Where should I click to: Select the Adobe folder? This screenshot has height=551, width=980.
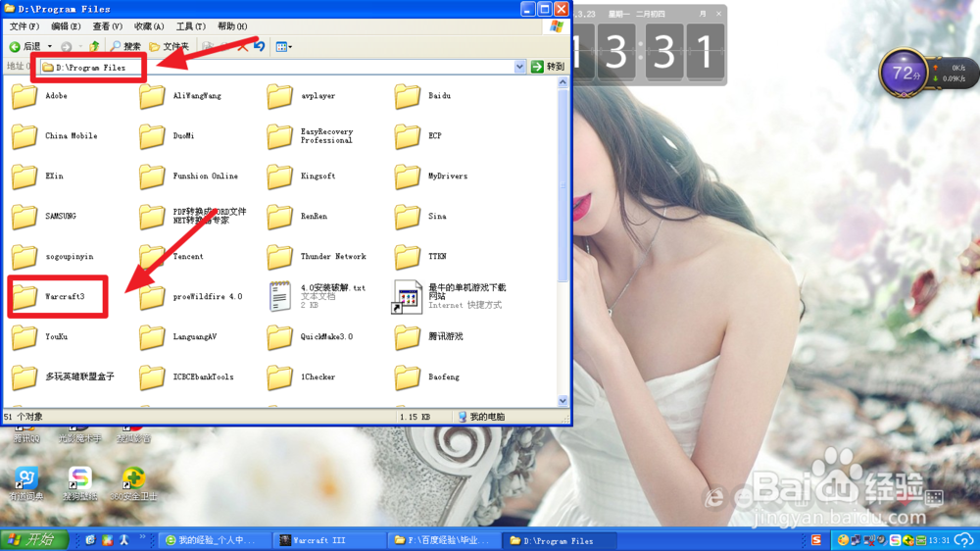point(39,96)
